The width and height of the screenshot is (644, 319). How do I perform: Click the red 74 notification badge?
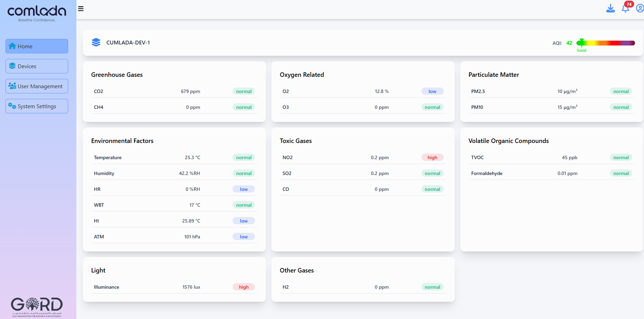629,4
